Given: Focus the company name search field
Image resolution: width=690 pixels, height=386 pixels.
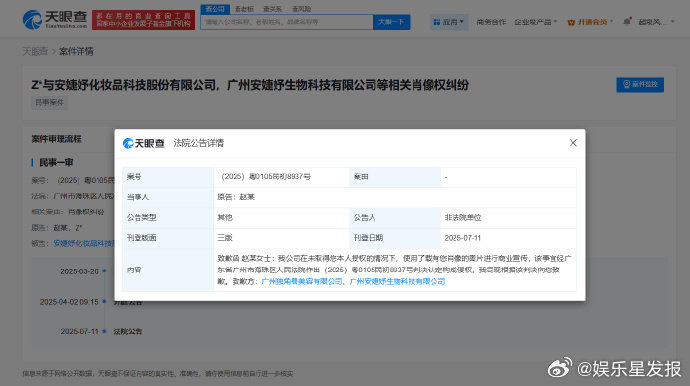Looking at the screenshot, I should pos(287,22).
